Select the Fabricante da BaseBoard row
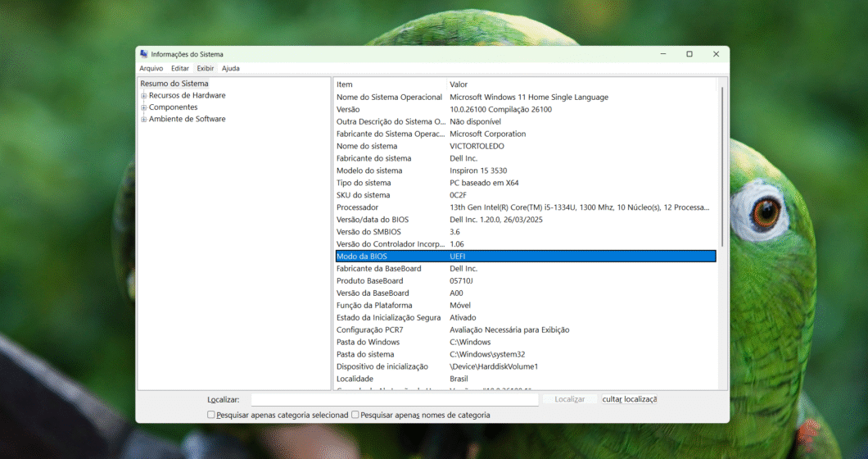 click(526, 268)
